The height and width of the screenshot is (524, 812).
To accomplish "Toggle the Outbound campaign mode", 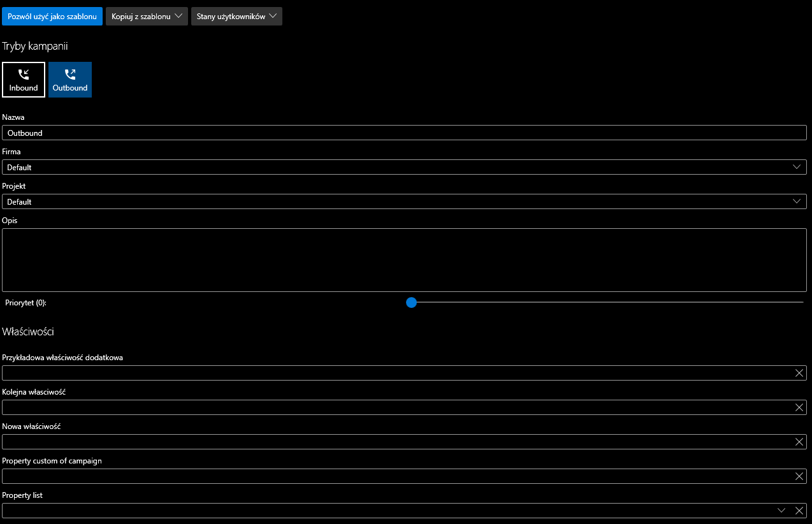I will [70, 80].
